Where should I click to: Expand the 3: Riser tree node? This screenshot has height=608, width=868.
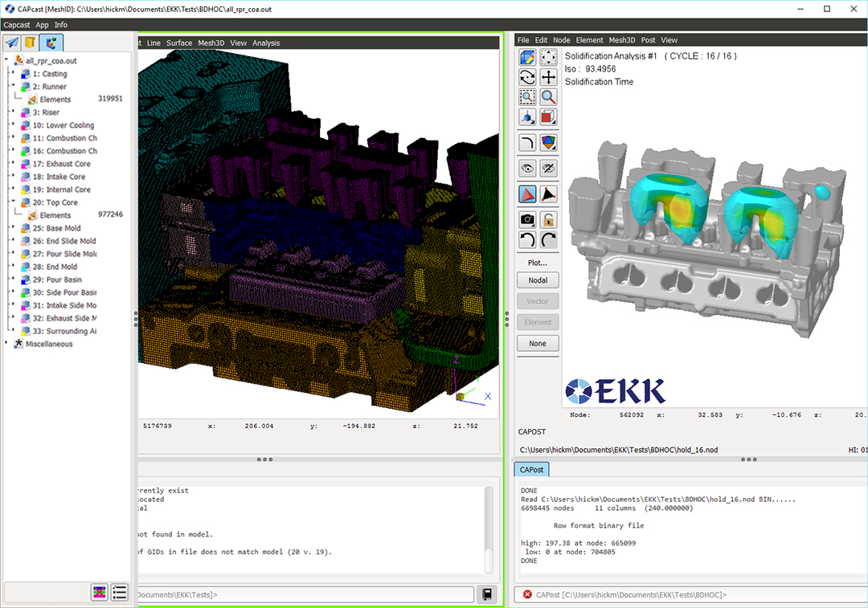(14, 111)
